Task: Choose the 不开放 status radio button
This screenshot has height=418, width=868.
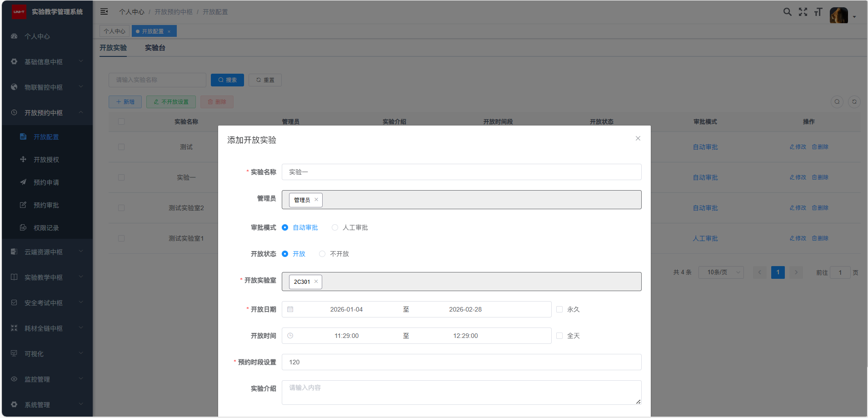Action: tap(322, 254)
